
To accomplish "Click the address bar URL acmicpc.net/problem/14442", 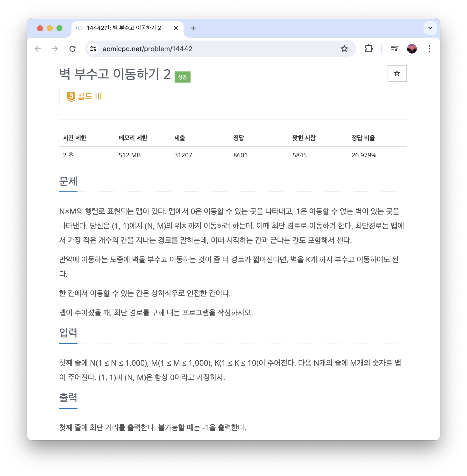I will 147,49.
